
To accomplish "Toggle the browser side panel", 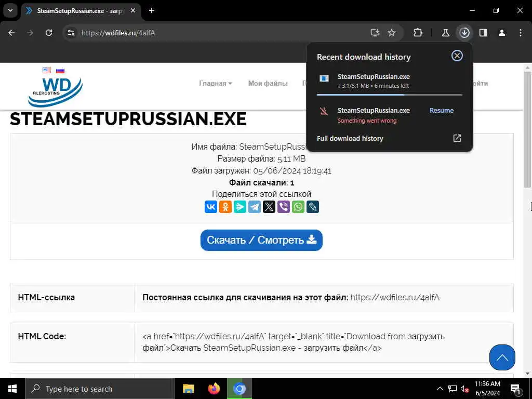I will pos(483,33).
